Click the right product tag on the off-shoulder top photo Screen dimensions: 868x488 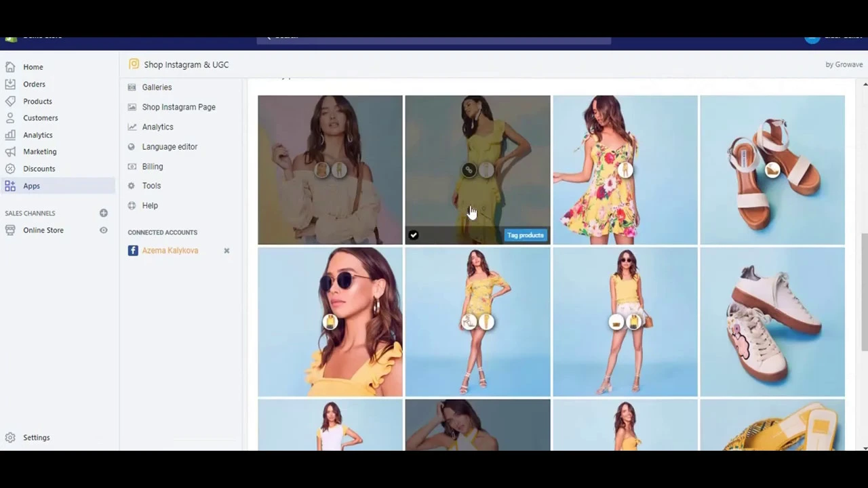coord(339,169)
